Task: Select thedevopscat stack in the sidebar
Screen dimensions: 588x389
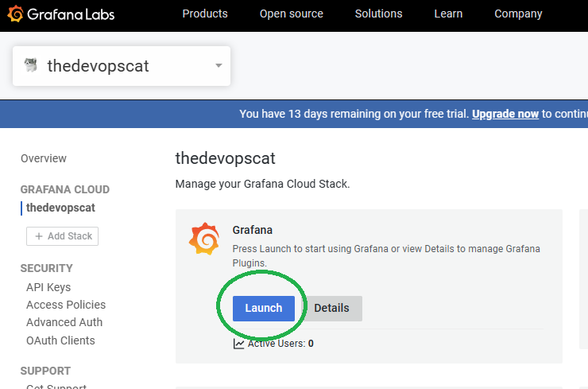Action: 60,208
